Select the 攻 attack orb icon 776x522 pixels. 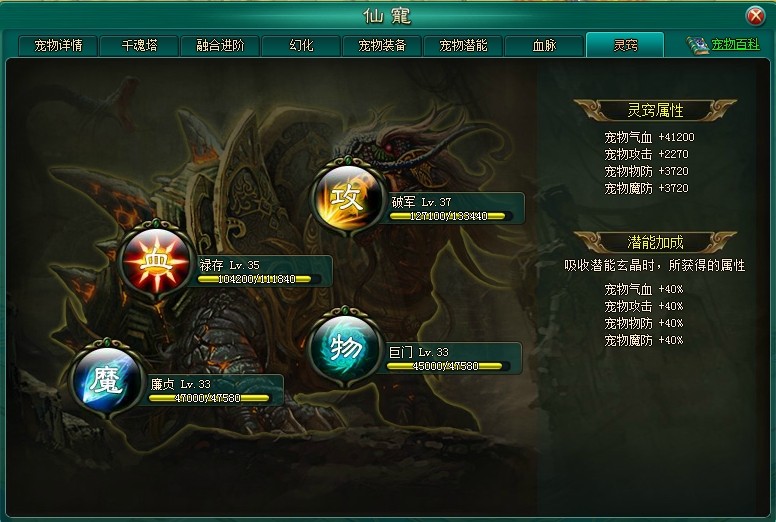pyautogui.click(x=348, y=197)
